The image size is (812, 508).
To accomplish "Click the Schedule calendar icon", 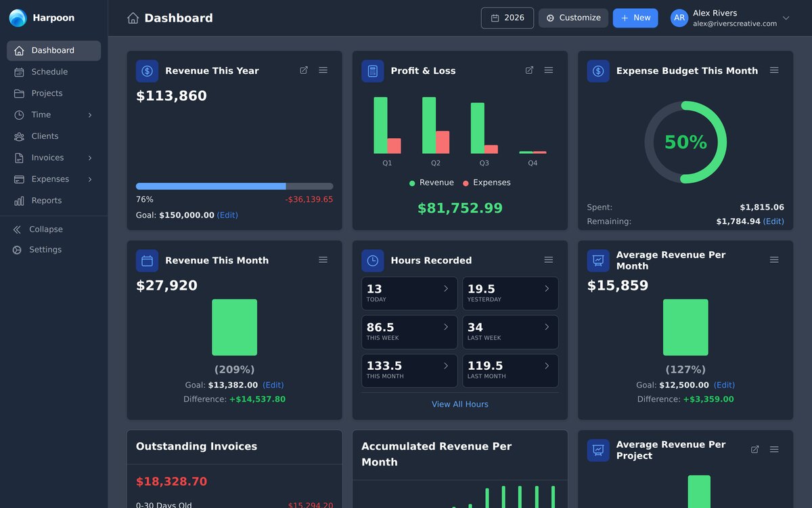I will pos(19,72).
